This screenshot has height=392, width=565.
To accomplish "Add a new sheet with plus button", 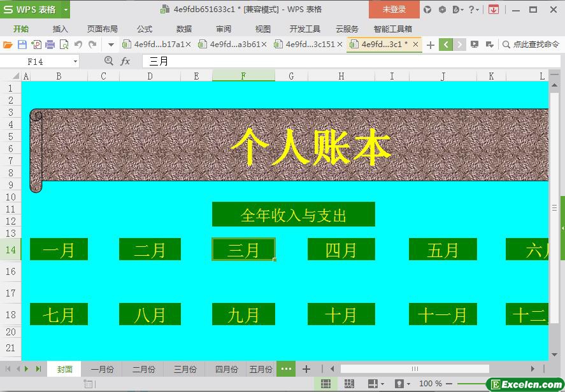I will [306, 369].
